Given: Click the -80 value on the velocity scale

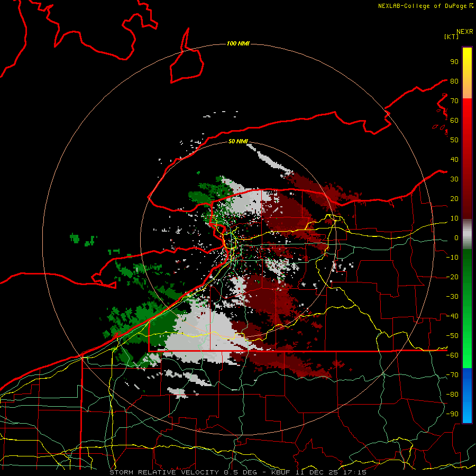Looking at the screenshot, I should coord(452,395).
